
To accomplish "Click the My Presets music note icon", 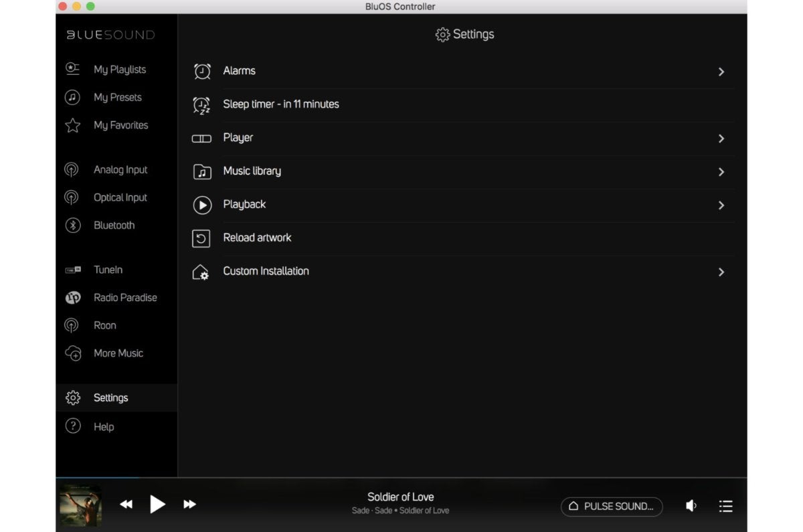I will tap(72, 97).
